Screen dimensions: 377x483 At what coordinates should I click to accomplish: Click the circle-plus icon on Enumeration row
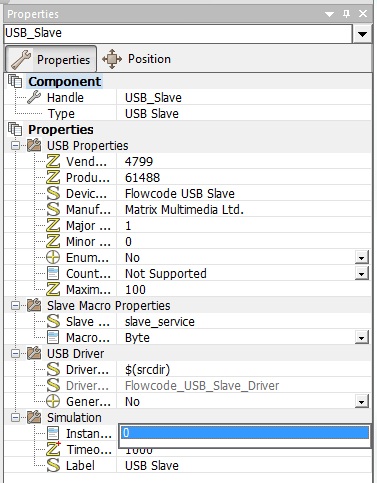pos(53,258)
